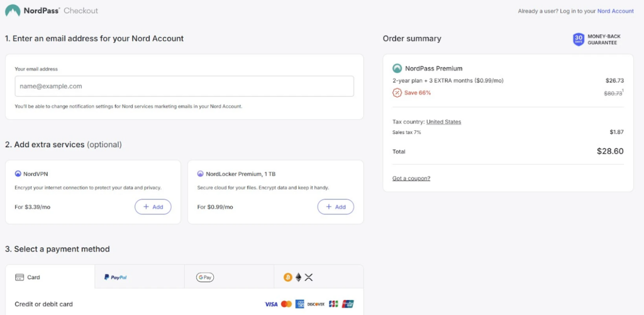This screenshot has width=644, height=315.
Task: Click the American Express logo
Action: click(x=299, y=304)
